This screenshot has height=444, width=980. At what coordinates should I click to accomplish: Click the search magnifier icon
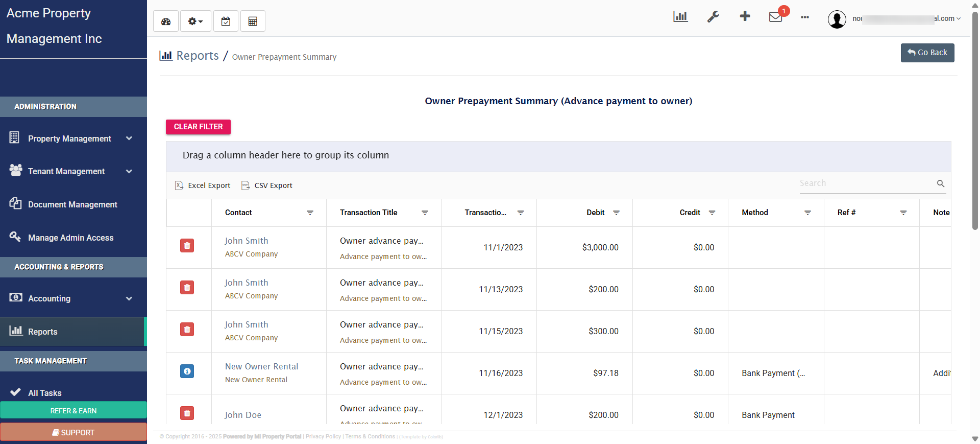941,183
